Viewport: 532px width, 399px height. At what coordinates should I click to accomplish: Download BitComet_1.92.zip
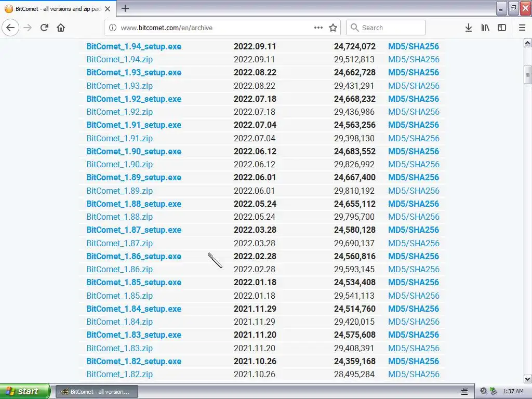point(119,112)
